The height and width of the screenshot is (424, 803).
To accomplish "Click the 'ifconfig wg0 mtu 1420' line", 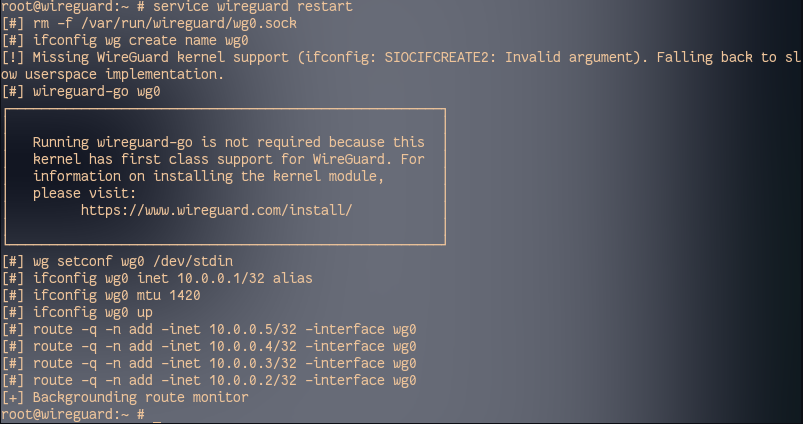I will pyautogui.click(x=120, y=295).
